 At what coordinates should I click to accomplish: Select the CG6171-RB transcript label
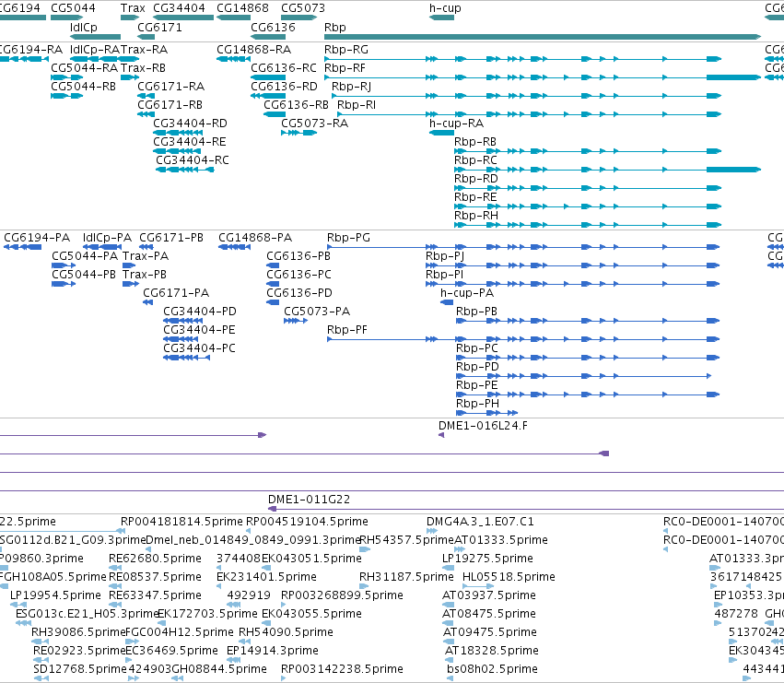[170, 105]
